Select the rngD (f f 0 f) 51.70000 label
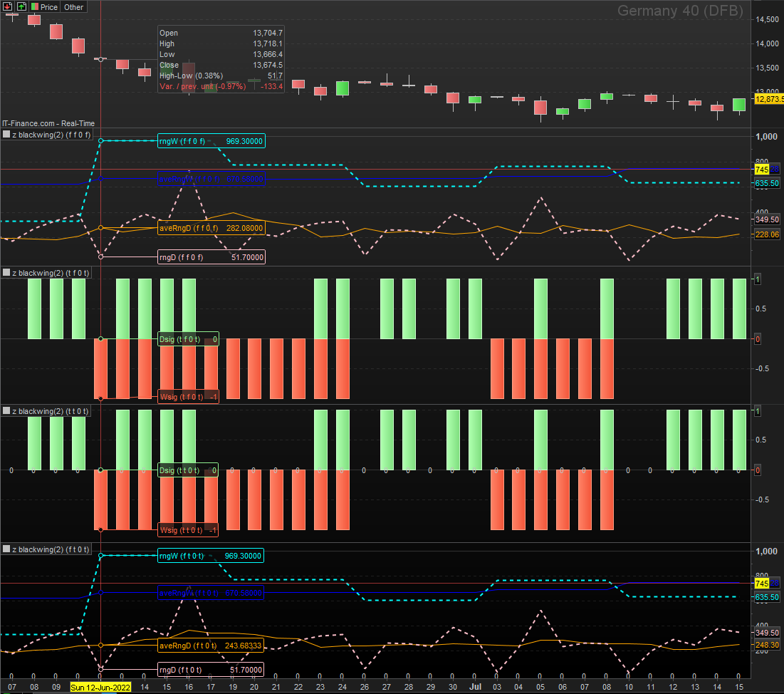This screenshot has width=784, height=694. tap(211, 257)
